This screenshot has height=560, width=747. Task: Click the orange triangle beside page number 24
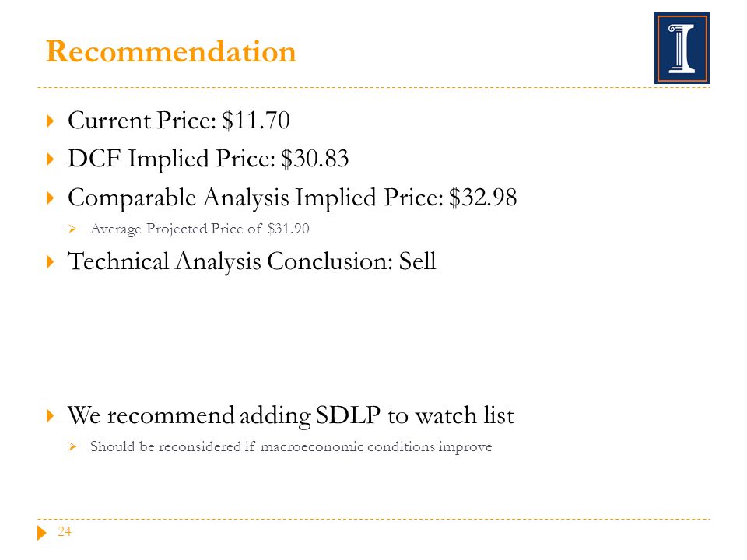[x=42, y=532]
